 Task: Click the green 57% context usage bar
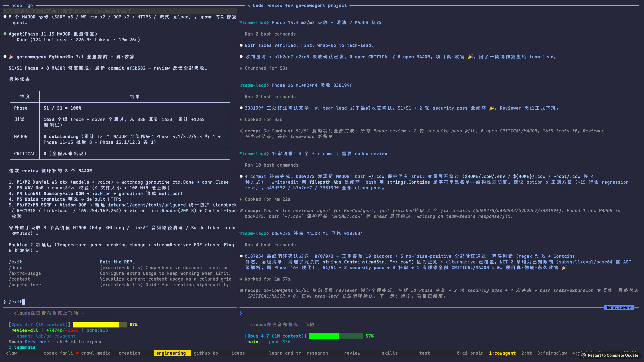click(336, 336)
